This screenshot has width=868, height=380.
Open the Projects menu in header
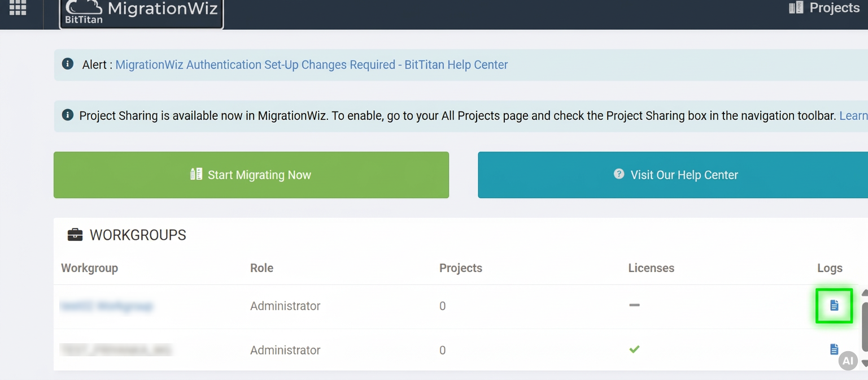824,7
